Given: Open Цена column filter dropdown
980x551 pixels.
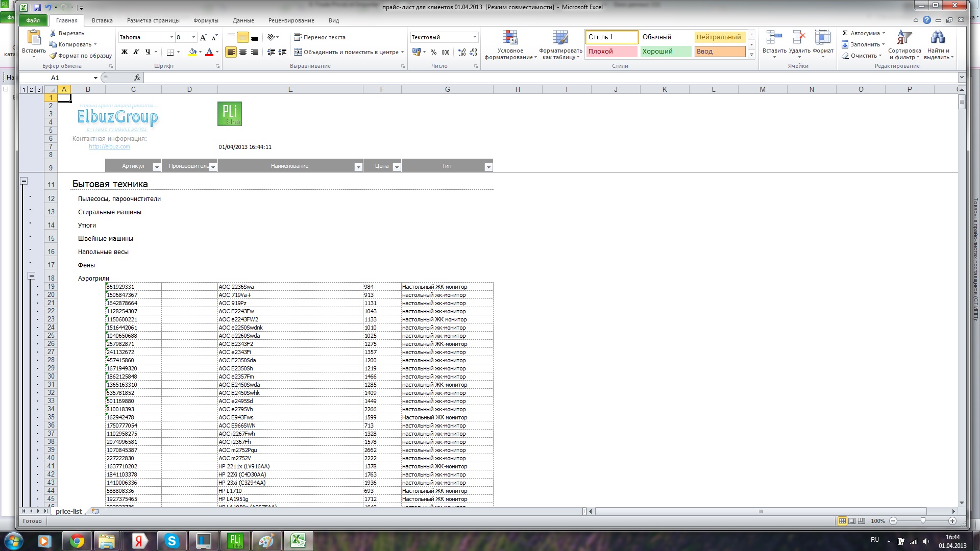Looking at the screenshot, I should (397, 167).
